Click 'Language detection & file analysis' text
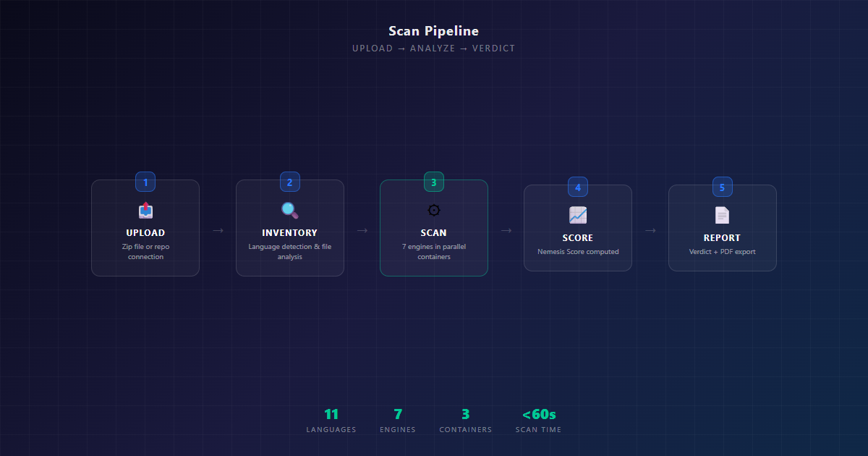This screenshot has width=868, height=456. coord(290,252)
